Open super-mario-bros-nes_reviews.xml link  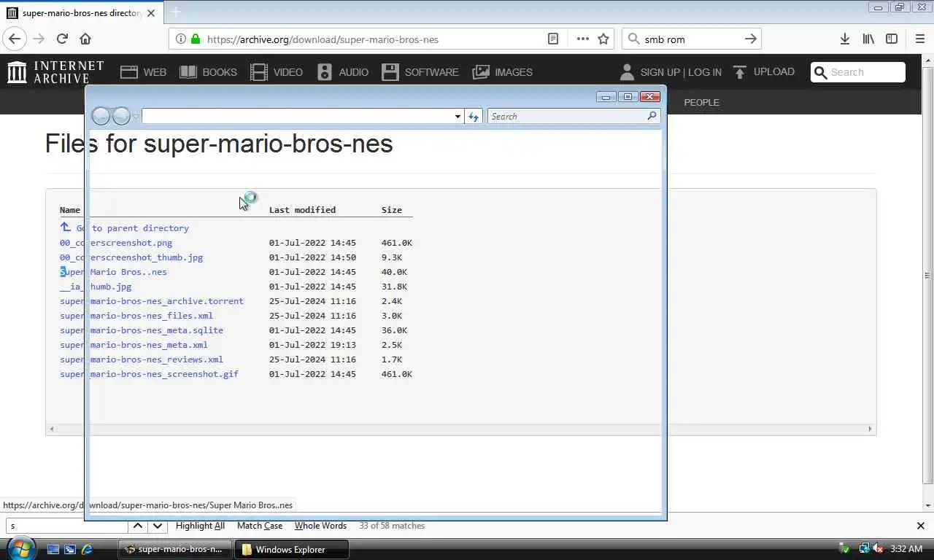point(142,359)
